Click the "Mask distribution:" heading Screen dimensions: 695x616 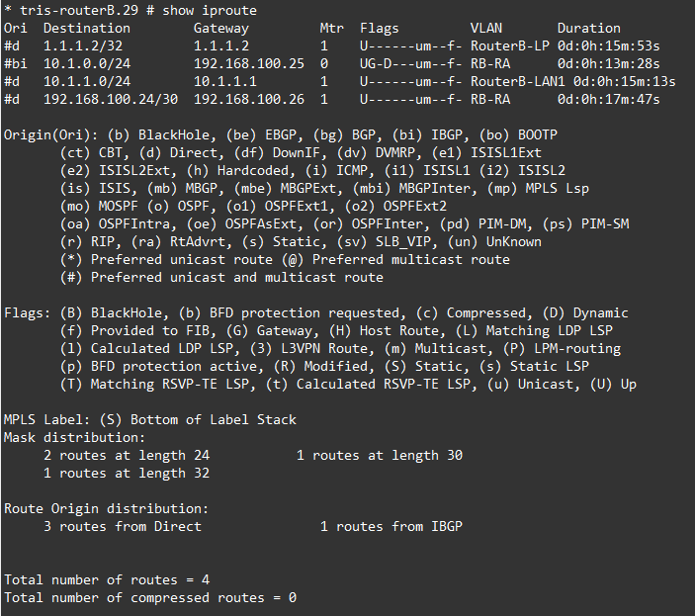[74, 438]
